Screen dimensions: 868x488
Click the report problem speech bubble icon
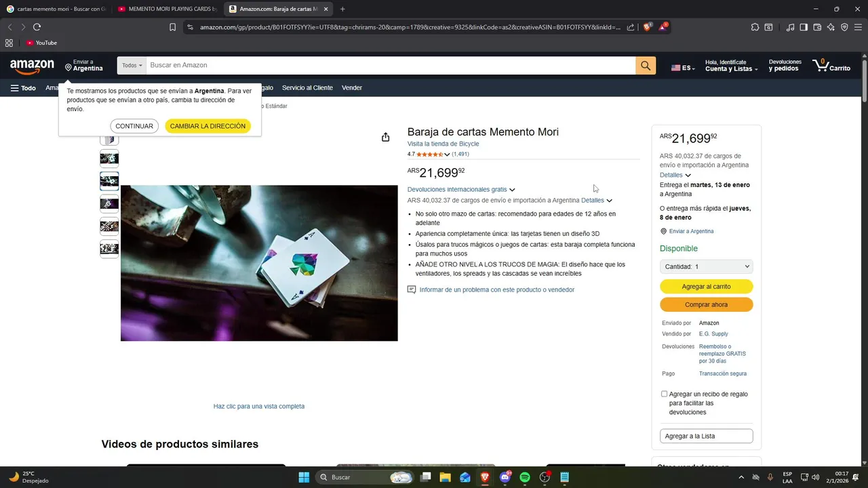point(411,289)
